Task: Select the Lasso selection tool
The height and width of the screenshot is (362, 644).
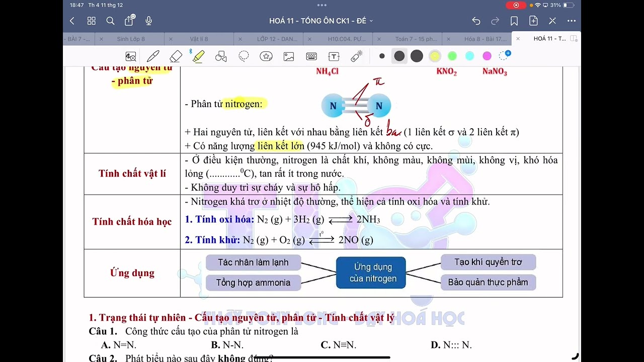Action: click(x=244, y=56)
